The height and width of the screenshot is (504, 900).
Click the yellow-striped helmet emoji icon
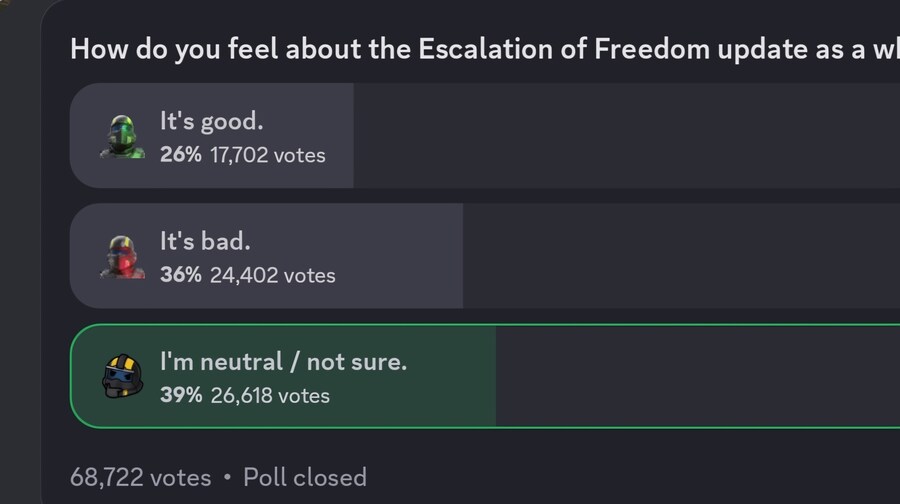[123, 376]
